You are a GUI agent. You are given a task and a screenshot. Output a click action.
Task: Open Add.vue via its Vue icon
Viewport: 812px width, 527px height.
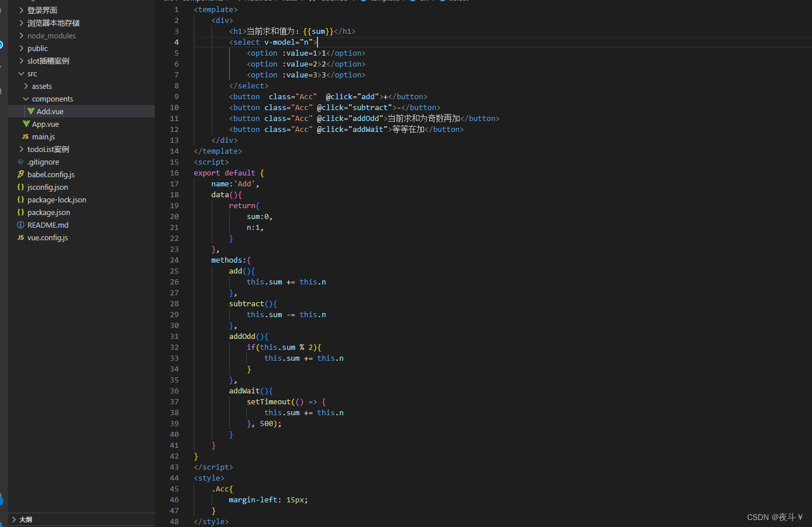(x=31, y=111)
